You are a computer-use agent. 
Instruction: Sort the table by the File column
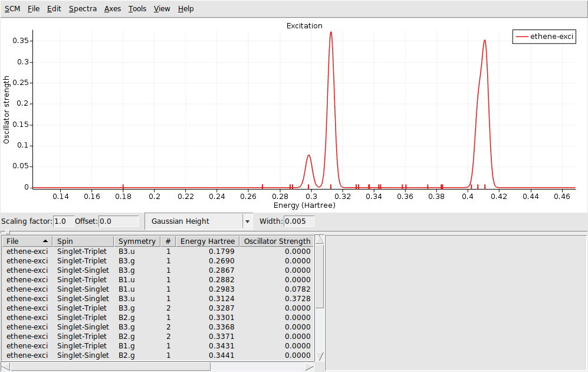pyautogui.click(x=27, y=240)
